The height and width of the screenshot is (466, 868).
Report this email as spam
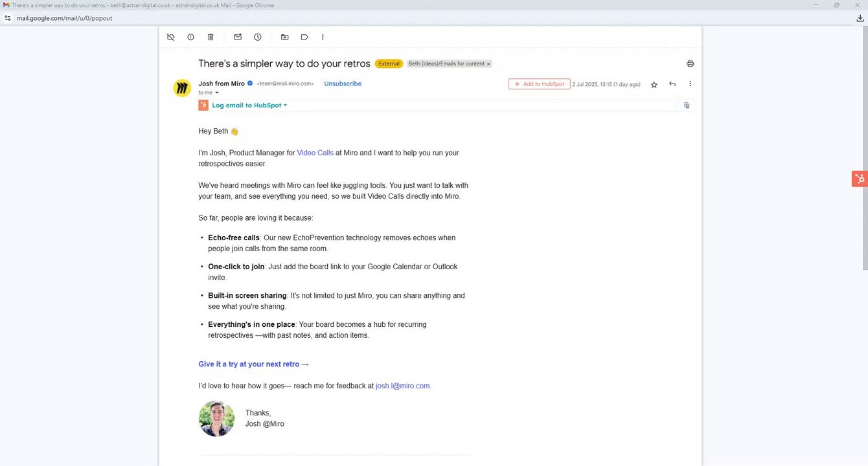coord(190,37)
